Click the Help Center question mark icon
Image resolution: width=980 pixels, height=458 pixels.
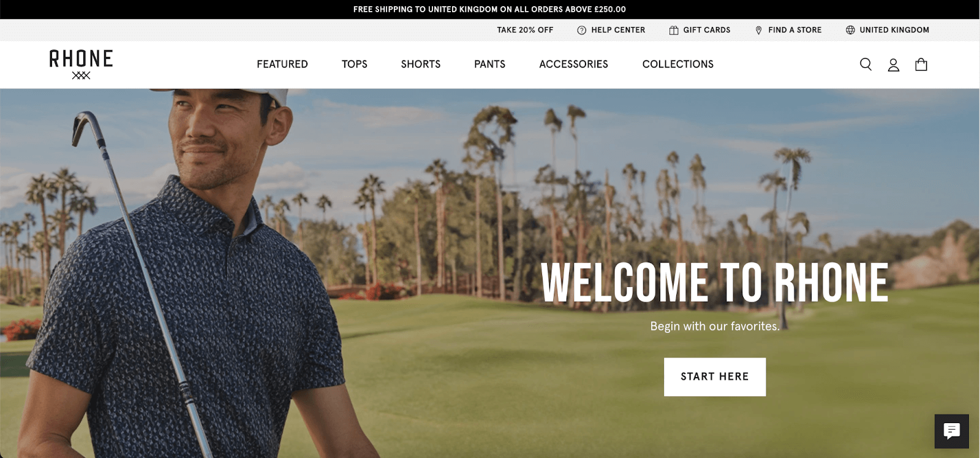click(582, 30)
